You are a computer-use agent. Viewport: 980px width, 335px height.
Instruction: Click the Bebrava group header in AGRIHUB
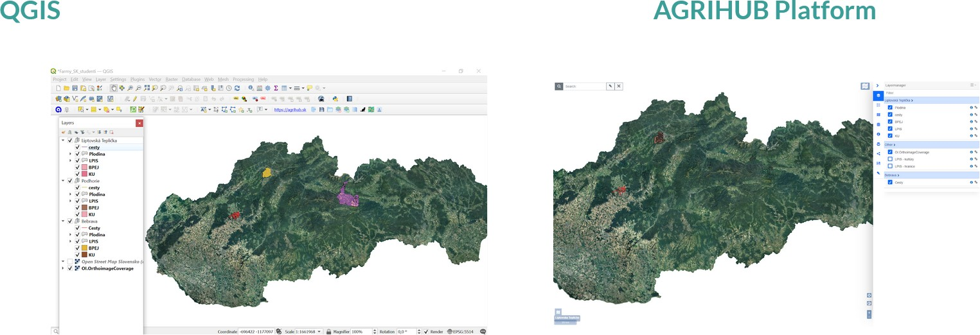point(931,175)
